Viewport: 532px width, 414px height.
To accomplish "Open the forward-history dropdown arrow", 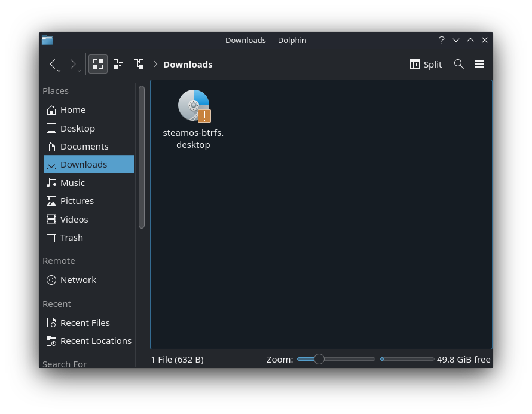I will click(x=79, y=71).
